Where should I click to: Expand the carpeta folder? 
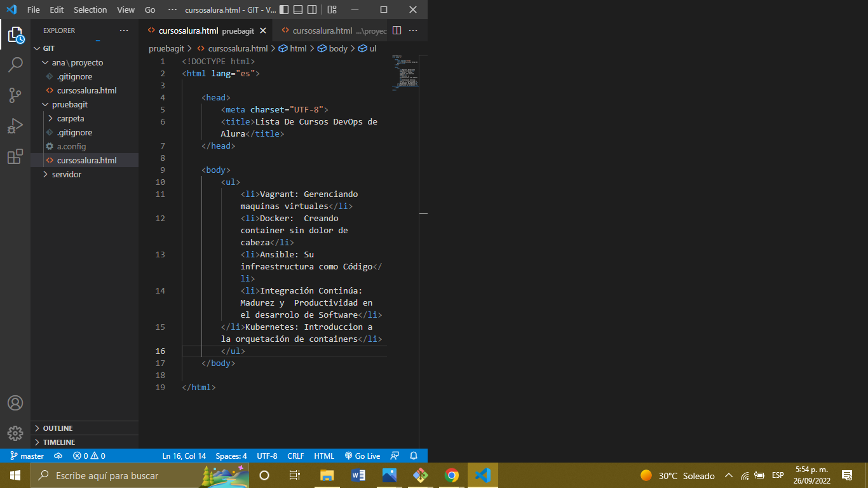[85, 118]
